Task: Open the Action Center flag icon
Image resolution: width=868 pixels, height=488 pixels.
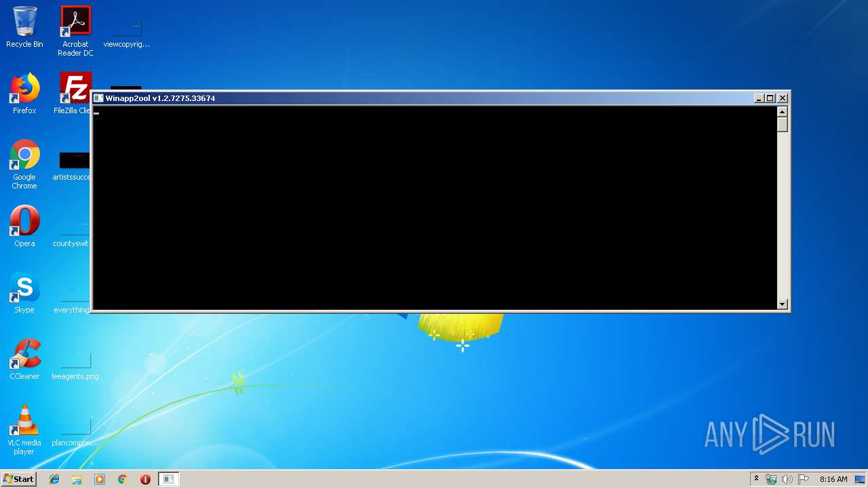Action: click(803, 479)
